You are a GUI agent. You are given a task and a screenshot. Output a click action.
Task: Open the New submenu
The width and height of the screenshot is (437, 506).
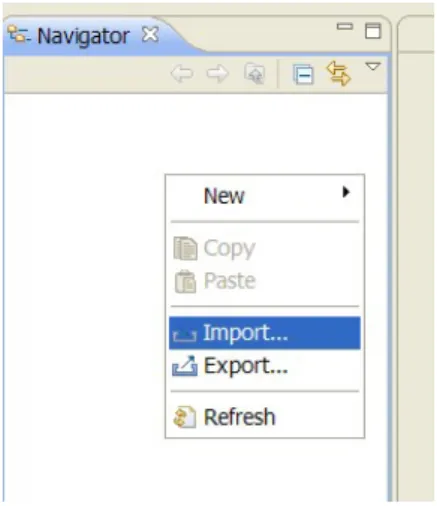pos(265,195)
